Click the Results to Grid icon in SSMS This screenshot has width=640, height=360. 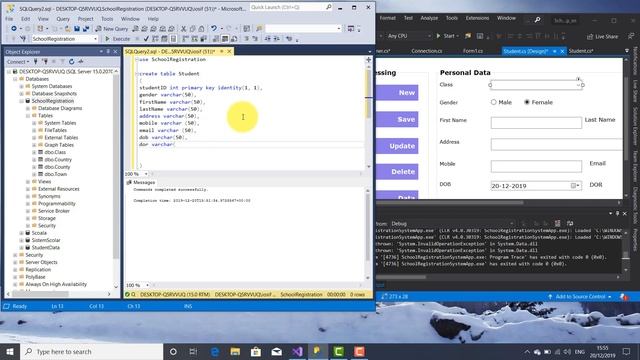[225, 39]
